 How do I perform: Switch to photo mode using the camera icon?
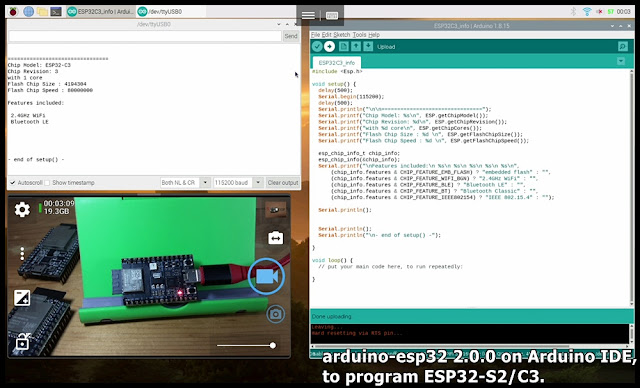[276, 314]
